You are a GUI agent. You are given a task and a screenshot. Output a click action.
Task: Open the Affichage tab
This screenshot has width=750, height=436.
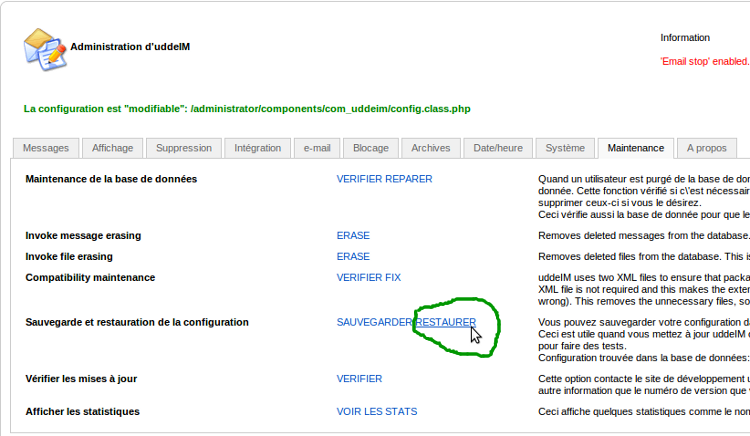click(112, 148)
